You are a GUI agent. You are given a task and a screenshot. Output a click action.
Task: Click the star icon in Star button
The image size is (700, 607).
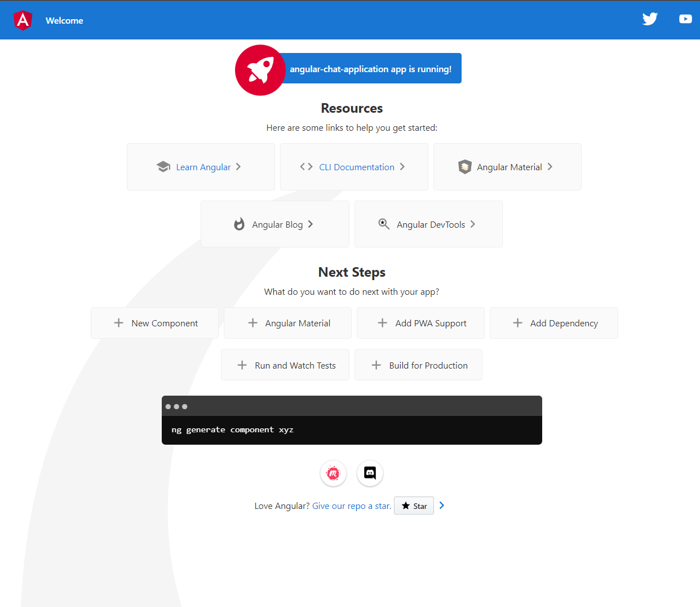406,506
